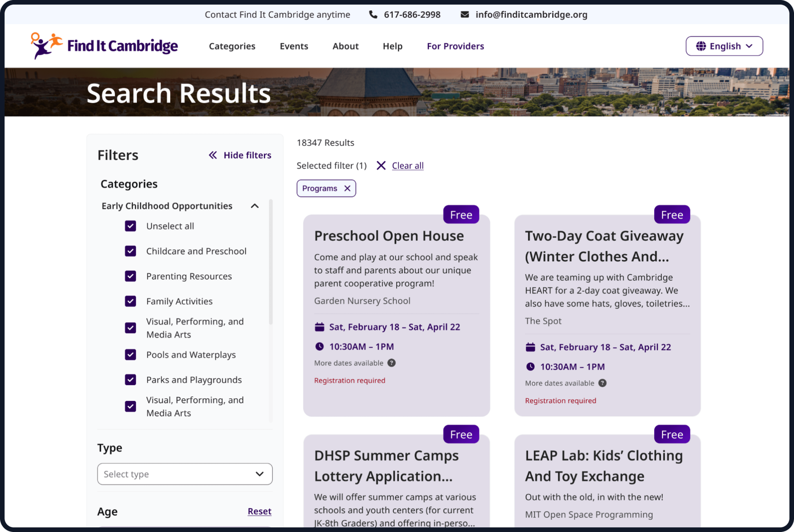Click the Find It Cambridge logo
Image resolution: width=794 pixels, height=532 pixels.
pyautogui.click(x=104, y=46)
